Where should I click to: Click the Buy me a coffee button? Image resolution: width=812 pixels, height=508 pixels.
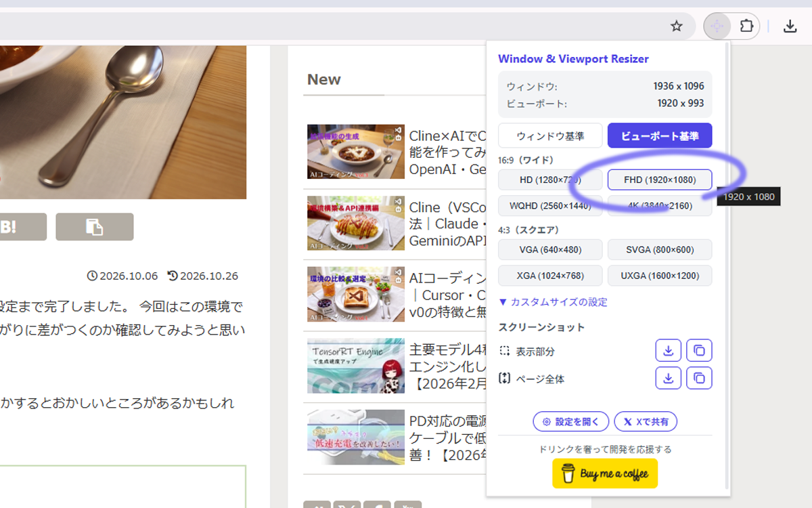click(605, 473)
